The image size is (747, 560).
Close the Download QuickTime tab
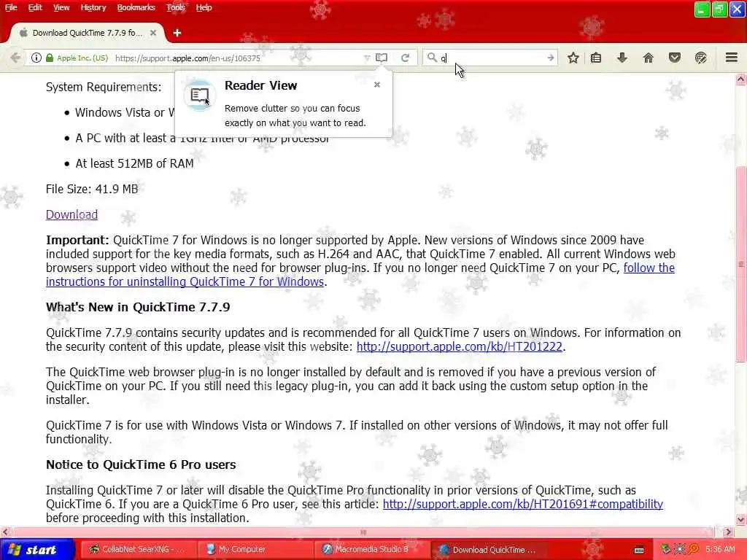point(153,33)
